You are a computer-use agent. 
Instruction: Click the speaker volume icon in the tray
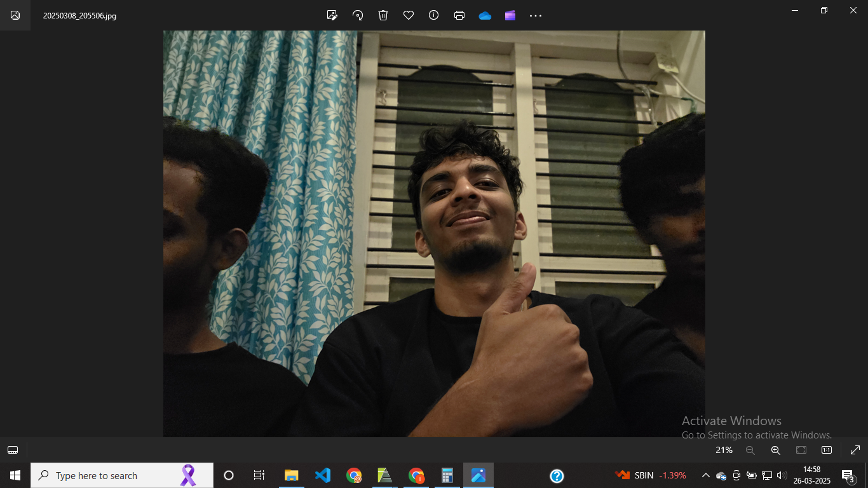click(782, 475)
